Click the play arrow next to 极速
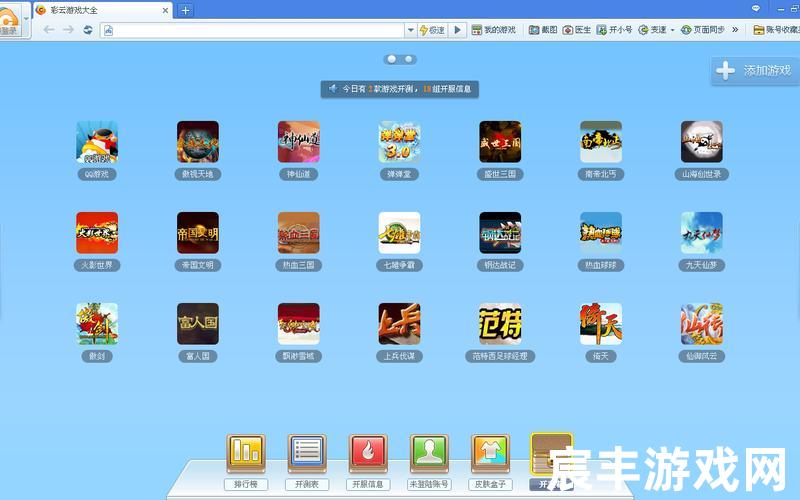This screenshot has height=500, width=800. [x=458, y=31]
